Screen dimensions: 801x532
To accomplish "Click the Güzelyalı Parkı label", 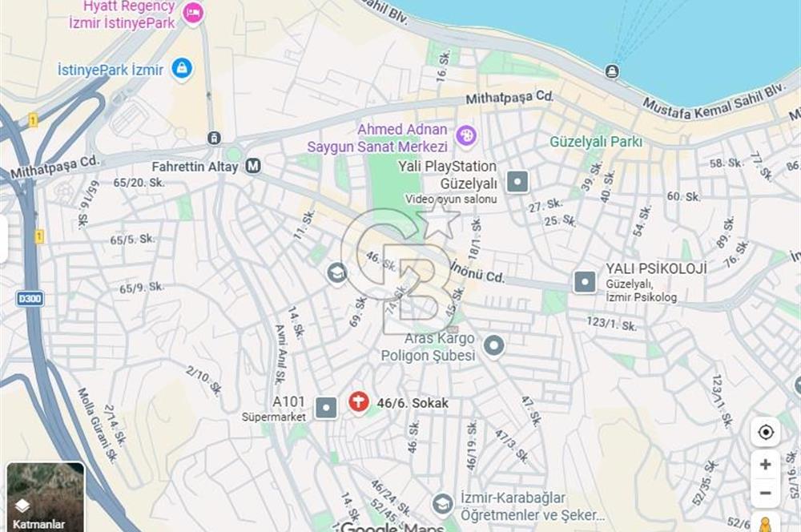I will 596,142.
